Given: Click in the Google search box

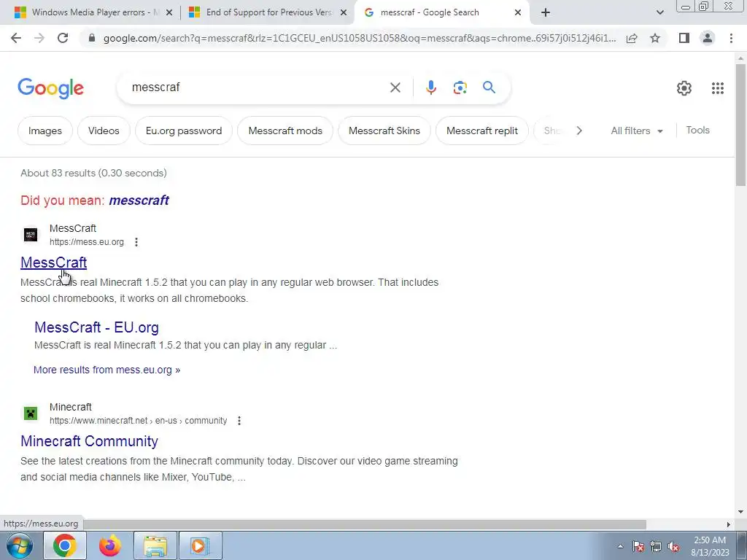Looking at the screenshot, I should click(258, 87).
